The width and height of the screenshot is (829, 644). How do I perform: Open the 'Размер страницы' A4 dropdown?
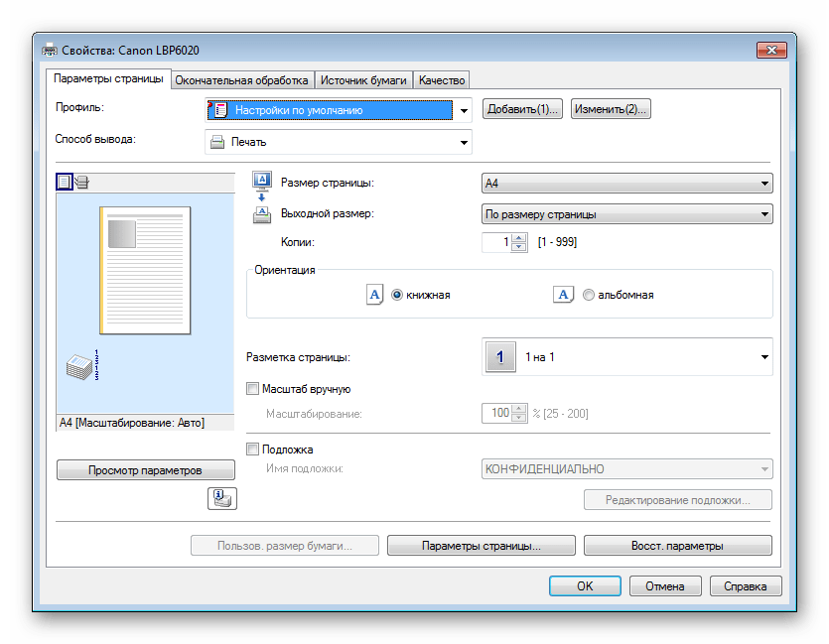pyautogui.click(x=625, y=184)
